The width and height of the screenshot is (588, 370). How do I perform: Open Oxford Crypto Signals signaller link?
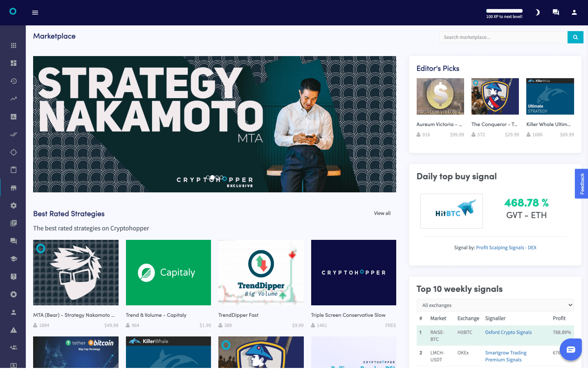(509, 332)
